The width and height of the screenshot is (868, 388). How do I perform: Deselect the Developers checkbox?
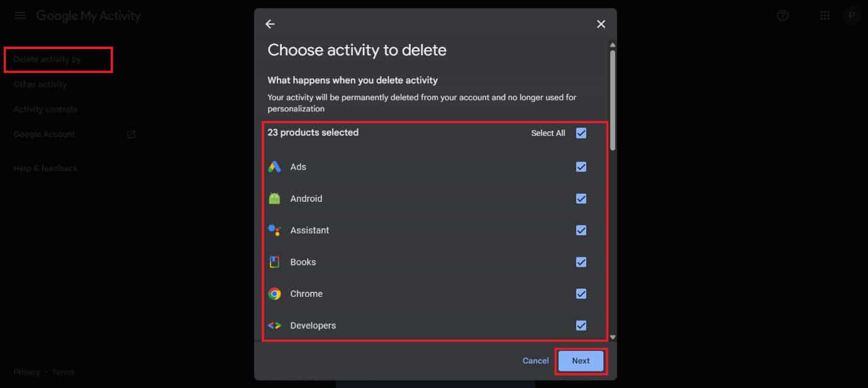581,325
